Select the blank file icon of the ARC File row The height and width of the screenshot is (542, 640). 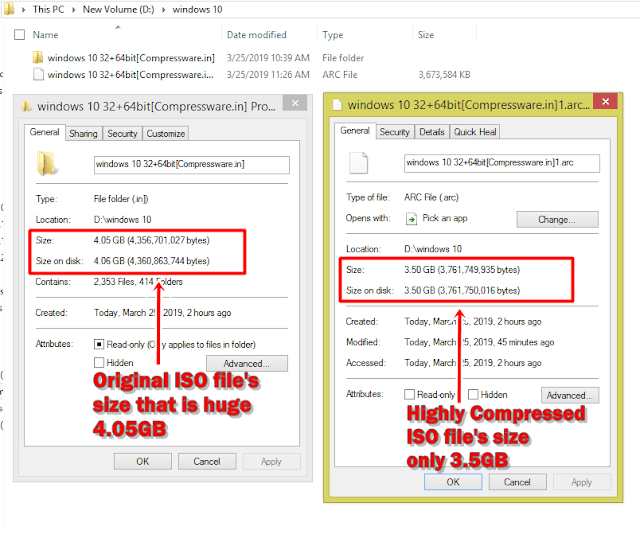coord(38,75)
